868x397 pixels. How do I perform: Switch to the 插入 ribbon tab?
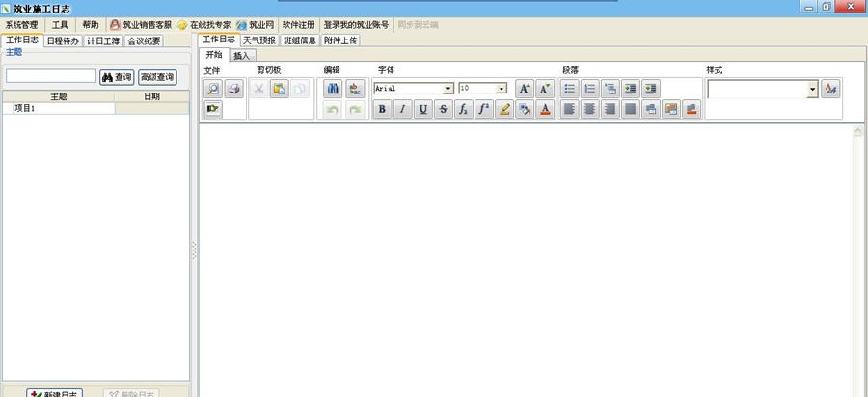[242, 55]
